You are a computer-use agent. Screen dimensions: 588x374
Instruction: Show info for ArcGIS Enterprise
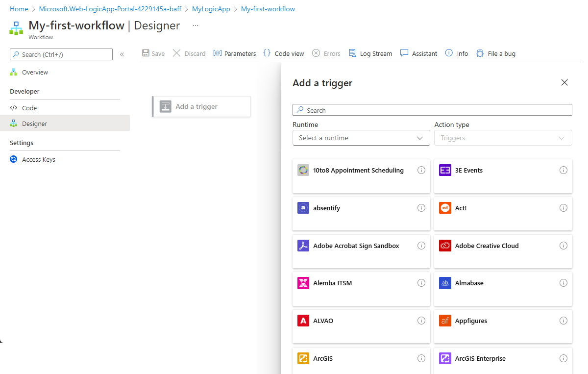pyautogui.click(x=563, y=358)
